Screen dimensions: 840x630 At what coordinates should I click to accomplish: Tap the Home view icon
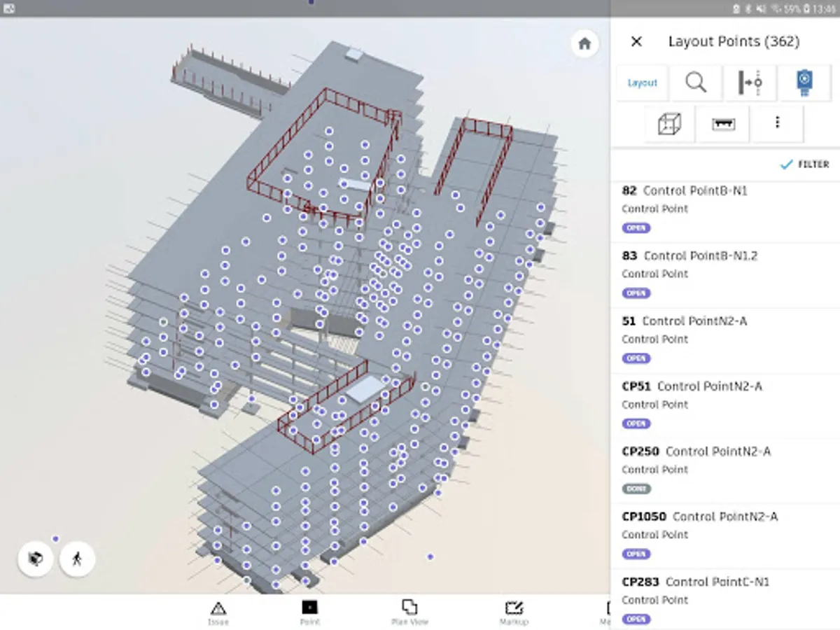coord(584,44)
